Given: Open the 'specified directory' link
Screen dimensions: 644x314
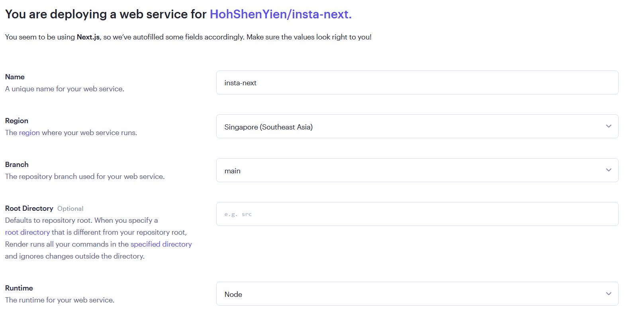Looking at the screenshot, I should point(161,244).
